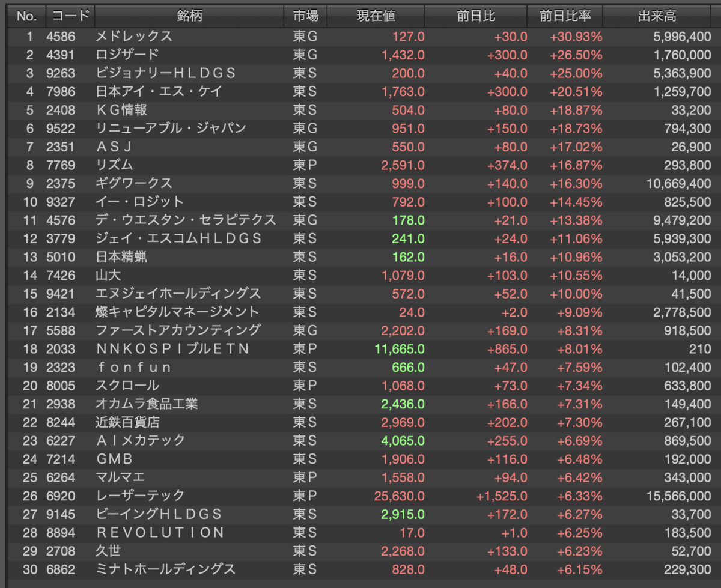
Task: Click volume value 9,479,200
Action: (x=682, y=220)
